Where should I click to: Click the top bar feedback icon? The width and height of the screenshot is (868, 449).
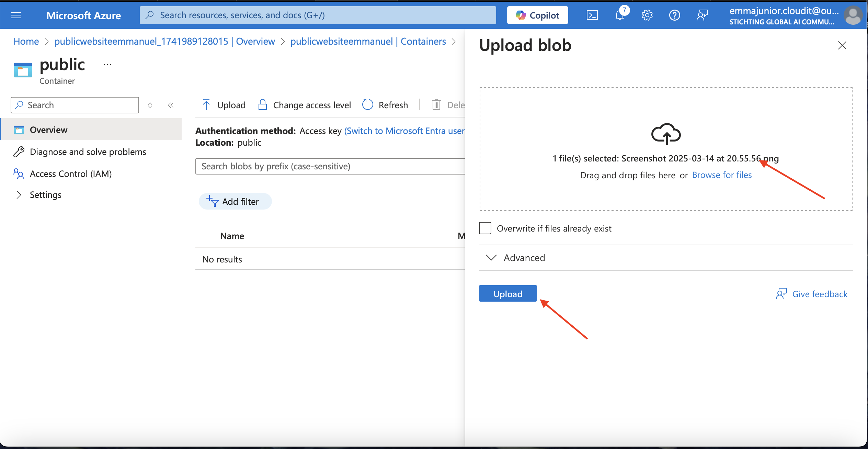point(702,15)
